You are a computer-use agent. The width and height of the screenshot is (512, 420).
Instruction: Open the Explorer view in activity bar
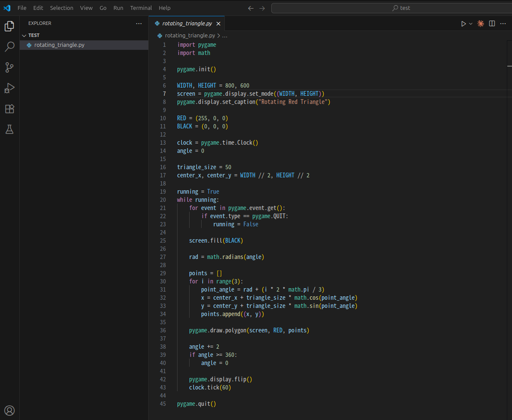(9, 26)
